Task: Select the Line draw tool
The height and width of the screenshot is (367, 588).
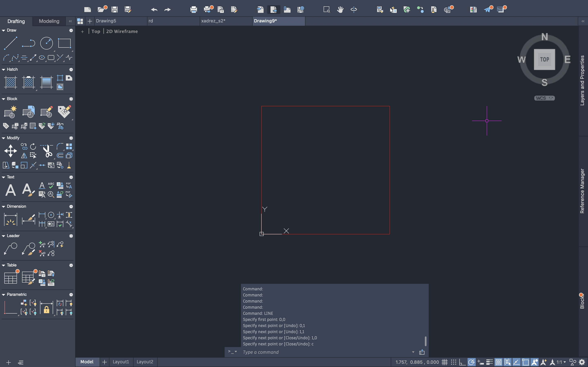Action: 10,43
